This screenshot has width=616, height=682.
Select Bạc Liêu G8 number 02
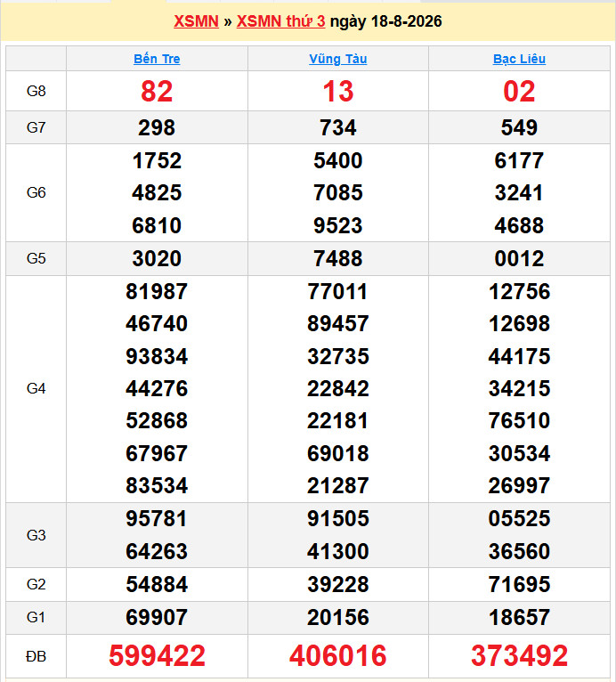coord(520,92)
